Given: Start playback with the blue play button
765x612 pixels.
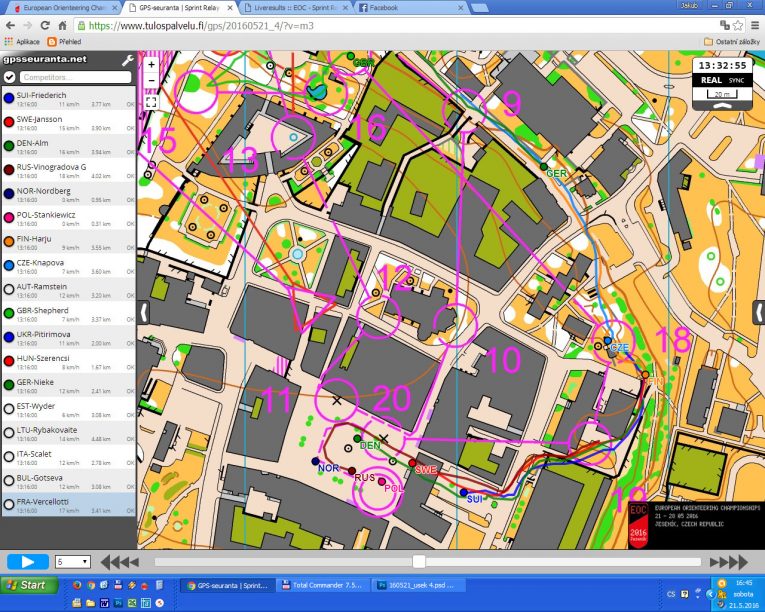Looking at the screenshot, I should pyautogui.click(x=28, y=562).
